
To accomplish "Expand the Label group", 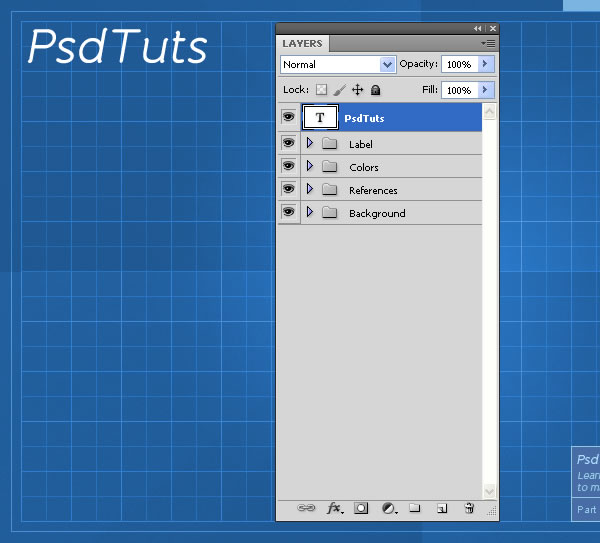I will click(310, 143).
